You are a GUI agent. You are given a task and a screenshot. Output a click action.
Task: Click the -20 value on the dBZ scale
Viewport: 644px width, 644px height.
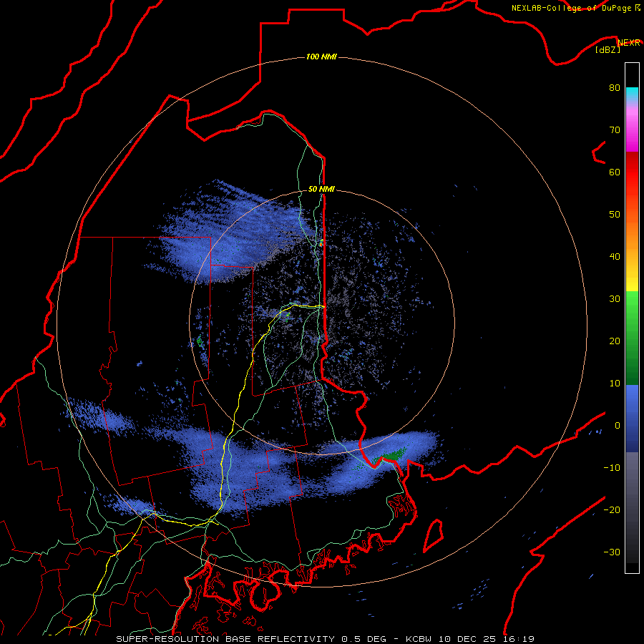coord(612,509)
